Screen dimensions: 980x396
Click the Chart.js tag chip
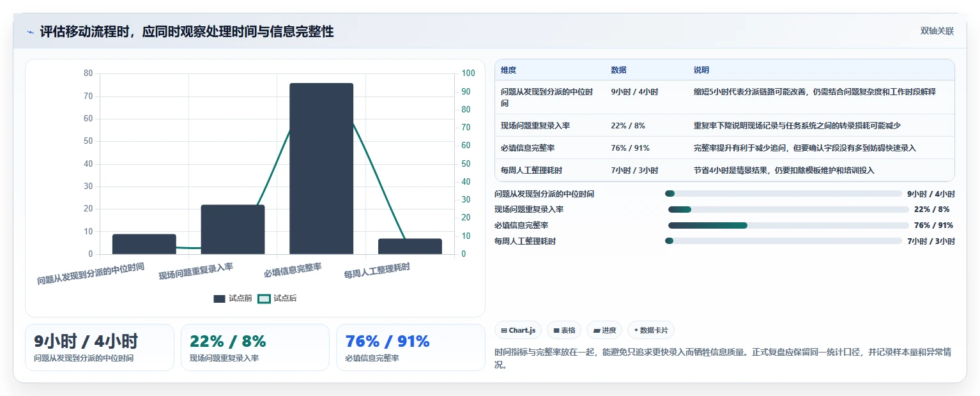(518, 330)
